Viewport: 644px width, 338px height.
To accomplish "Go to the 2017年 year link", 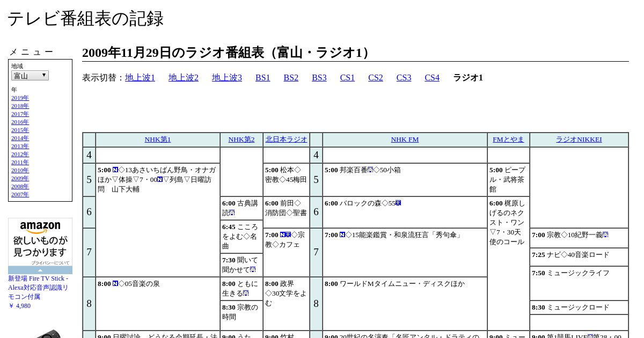I will tap(20, 114).
